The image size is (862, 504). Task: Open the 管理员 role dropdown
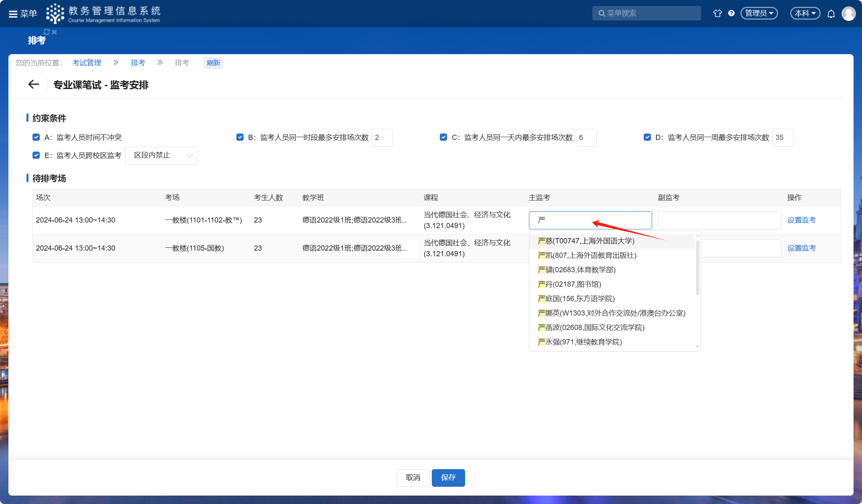[759, 13]
